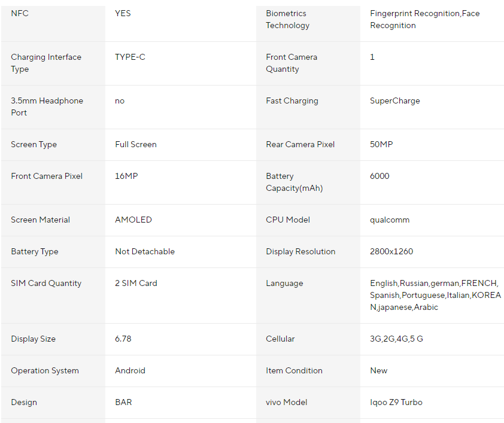Select the Android operation system value
The image size is (504, 423).
coord(130,370)
